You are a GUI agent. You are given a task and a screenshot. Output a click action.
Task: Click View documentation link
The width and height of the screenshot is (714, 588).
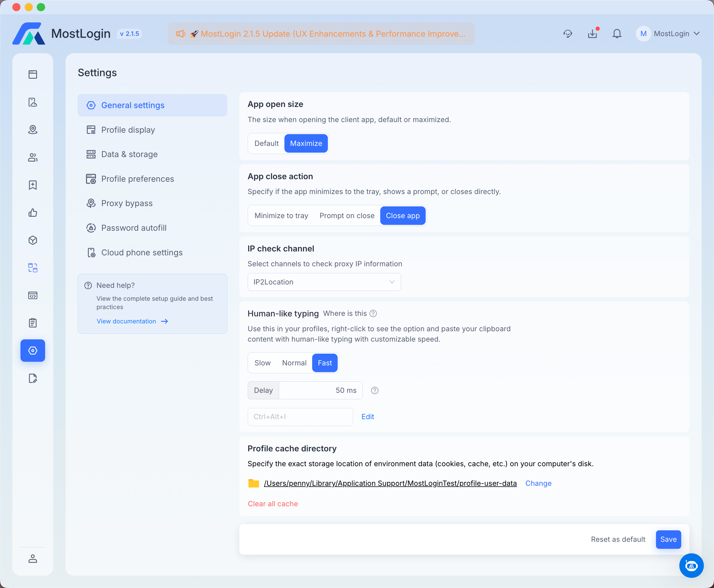[x=132, y=321]
